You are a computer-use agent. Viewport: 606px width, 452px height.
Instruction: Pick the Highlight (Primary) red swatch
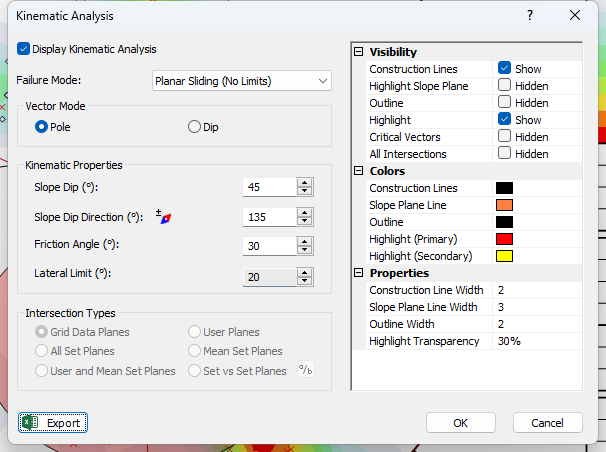click(504, 239)
